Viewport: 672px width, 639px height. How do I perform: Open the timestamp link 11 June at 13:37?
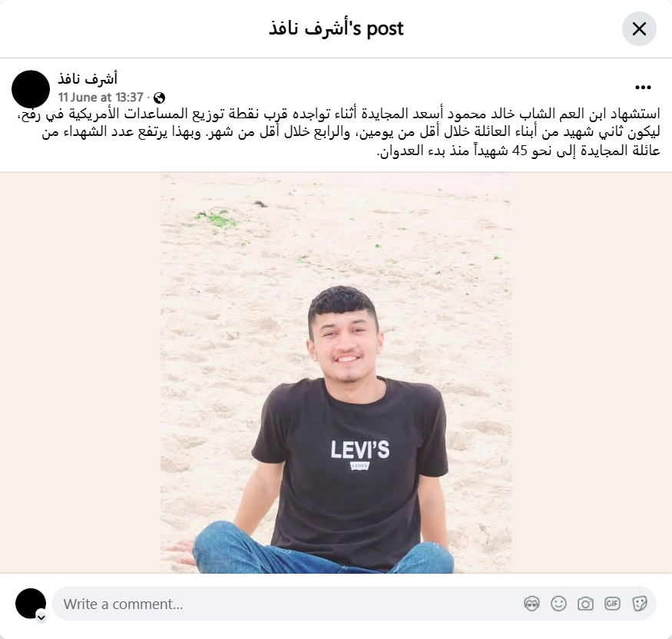click(x=101, y=98)
